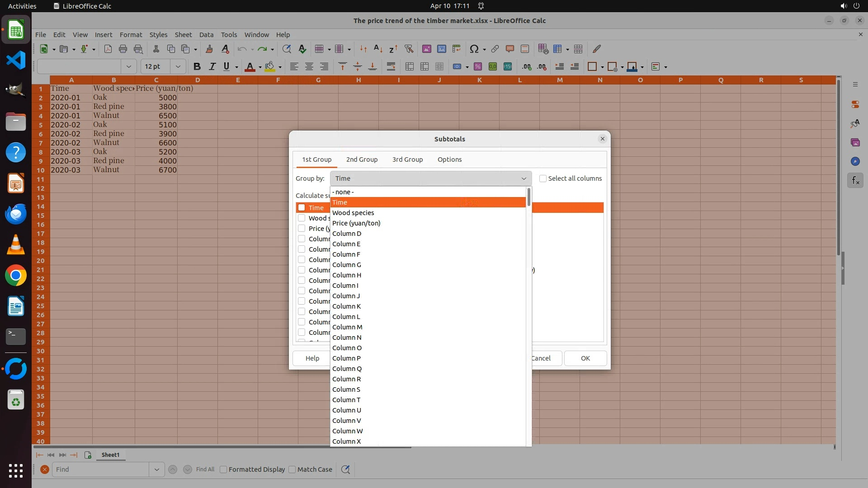Screen dimensions: 868x488
Task: Click the Bold formatting icon
Action: [x=197, y=67]
